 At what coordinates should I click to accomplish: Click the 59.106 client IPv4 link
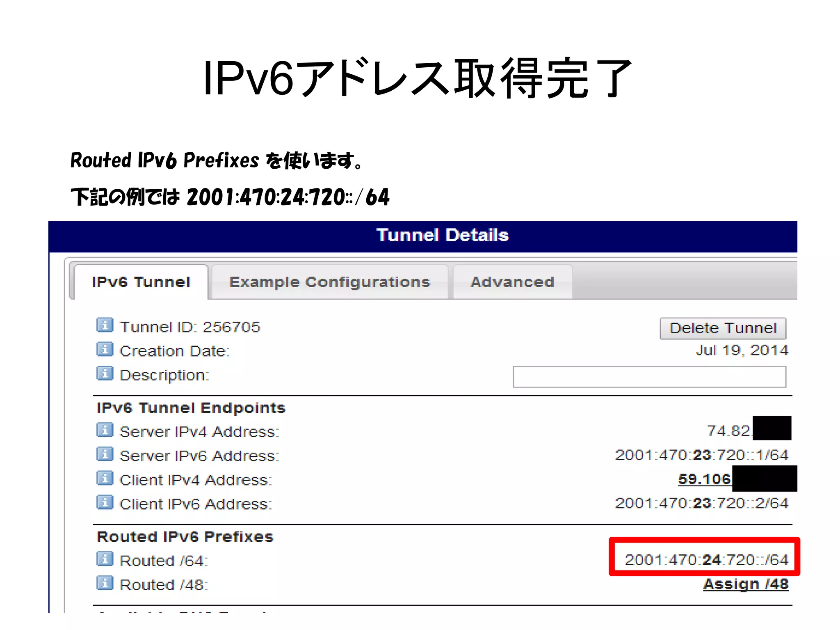[x=704, y=479]
